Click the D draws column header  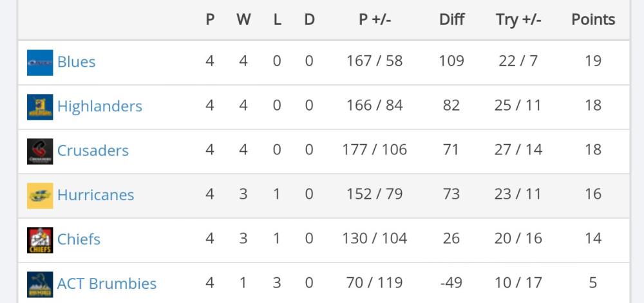tap(309, 19)
